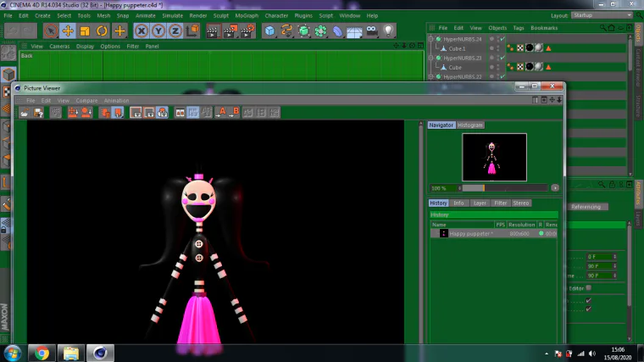Image resolution: width=644 pixels, height=362 pixels.
Task: Open image icon in Picture Viewer
Action: tap(25, 113)
